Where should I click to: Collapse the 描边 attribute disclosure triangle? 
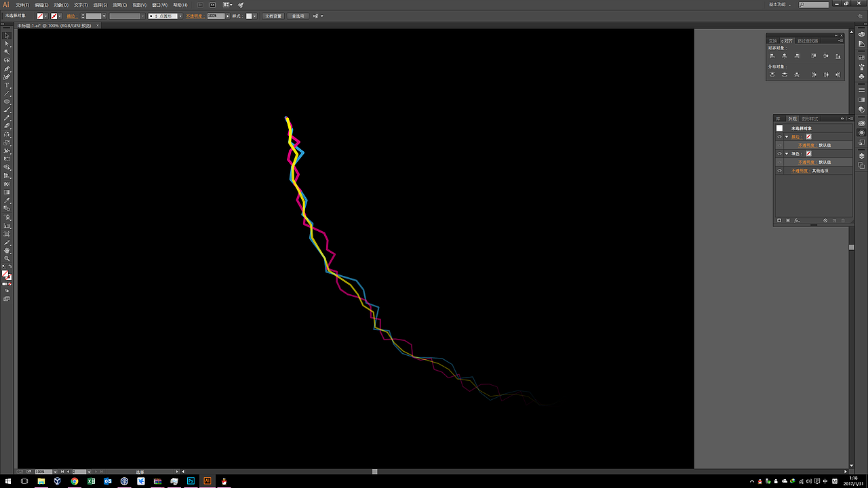pos(787,136)
